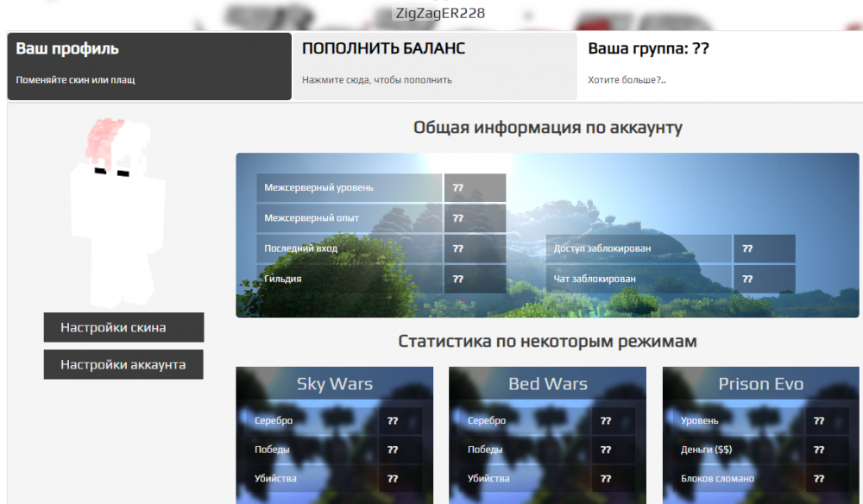Open the Настройки скина settings

click(123, 327)
